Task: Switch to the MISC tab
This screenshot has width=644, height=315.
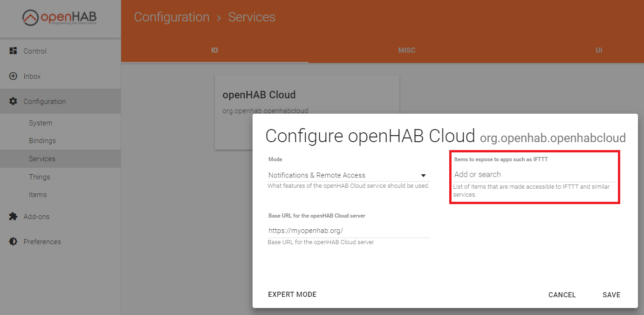Action: [x=406, y=50]
